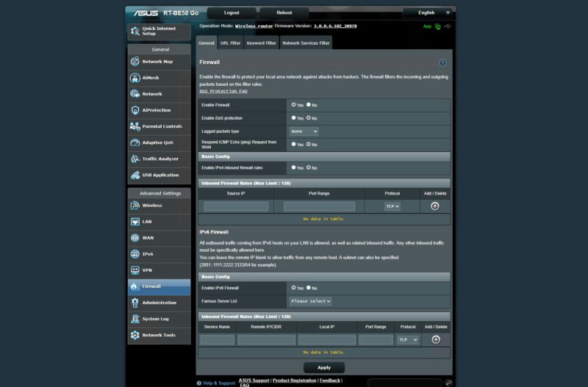Click the Network Tools gear icon
The height and width of the screenshot is (387, 588).
click(x=135, y=335)
